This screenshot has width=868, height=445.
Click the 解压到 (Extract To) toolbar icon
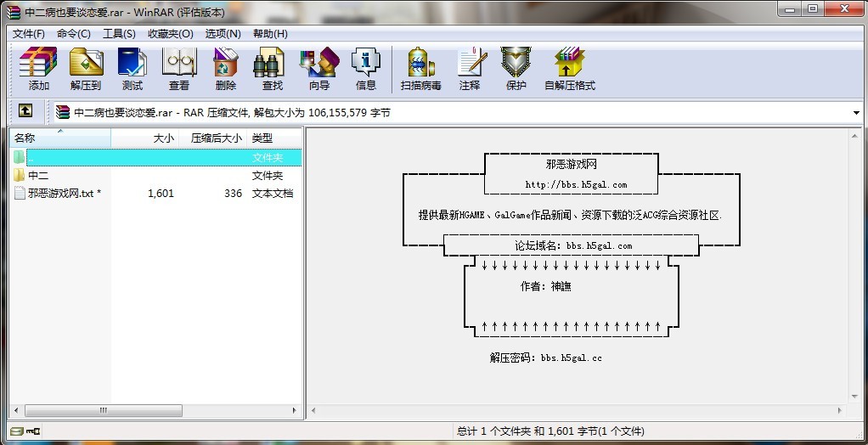(x=86, y=62)
